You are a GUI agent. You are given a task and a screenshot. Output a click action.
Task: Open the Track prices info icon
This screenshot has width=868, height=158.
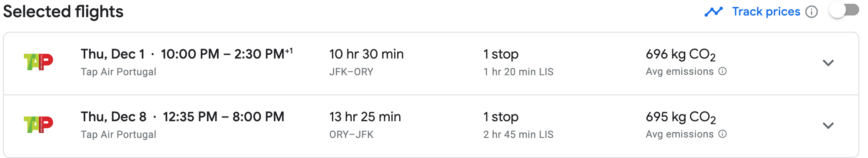[x=811, y=12]
